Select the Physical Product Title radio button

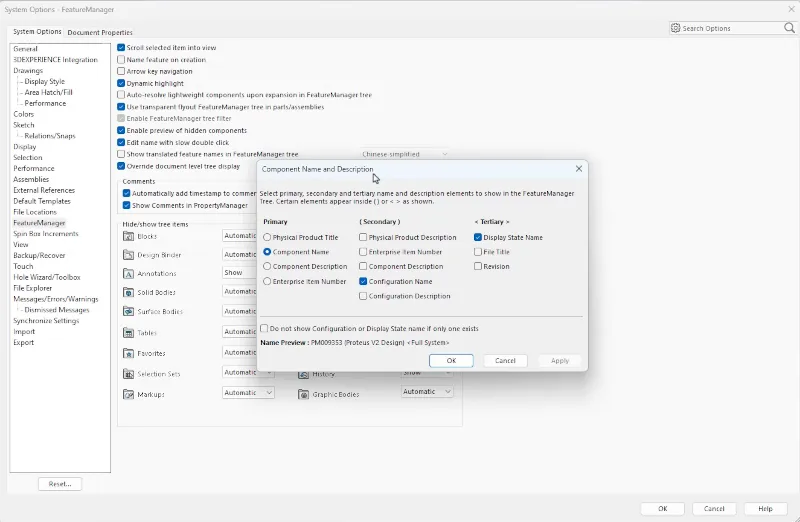tap(267, 237)
